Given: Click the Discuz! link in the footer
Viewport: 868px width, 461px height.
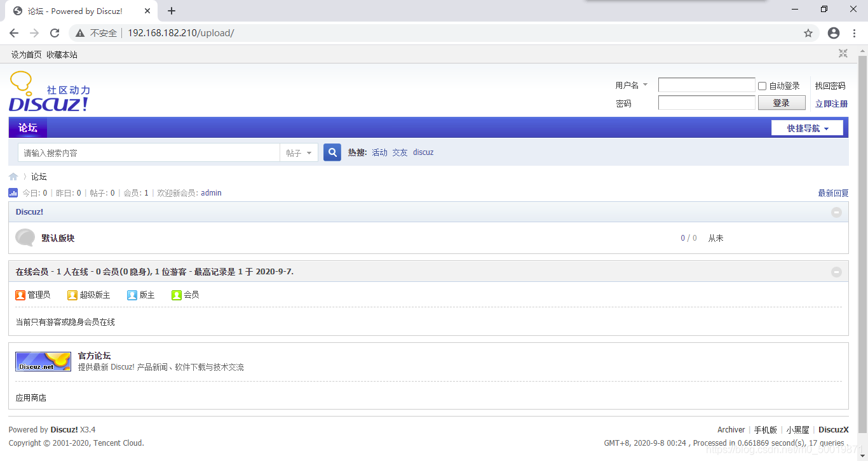Looking at the screenshot, I should point(64,430).
